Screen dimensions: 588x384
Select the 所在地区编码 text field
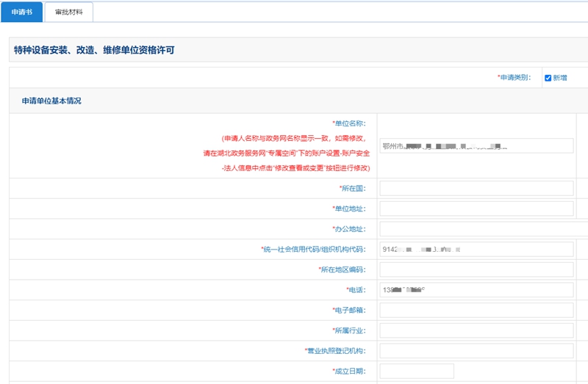point(476,269)
